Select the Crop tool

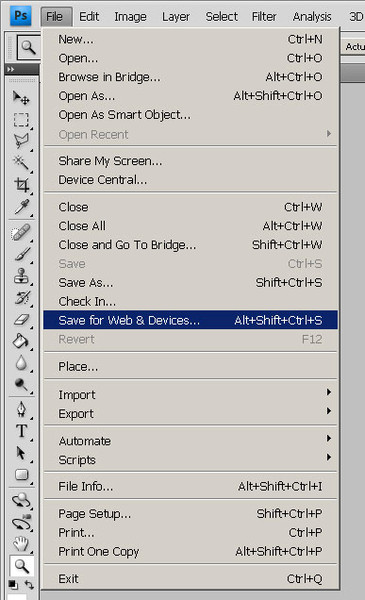click(x=21, y=184)
